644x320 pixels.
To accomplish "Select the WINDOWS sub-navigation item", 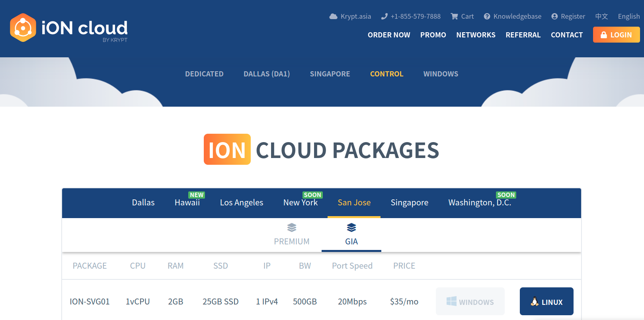I will tap(441, 74).
